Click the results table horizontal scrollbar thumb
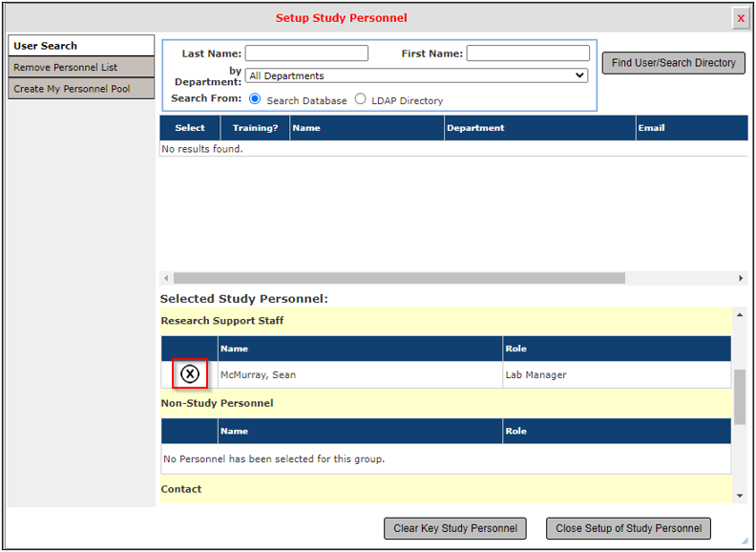This screenshot has width=756, height=552. (399, 279)
